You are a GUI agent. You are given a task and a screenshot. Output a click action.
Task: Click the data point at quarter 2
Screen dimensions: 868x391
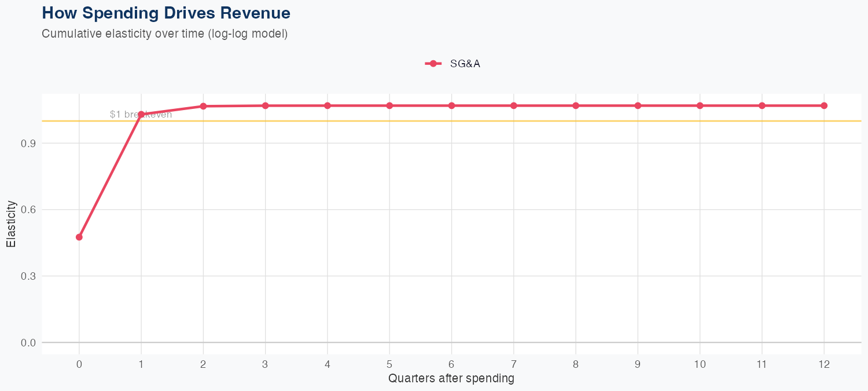pos(203,106)
